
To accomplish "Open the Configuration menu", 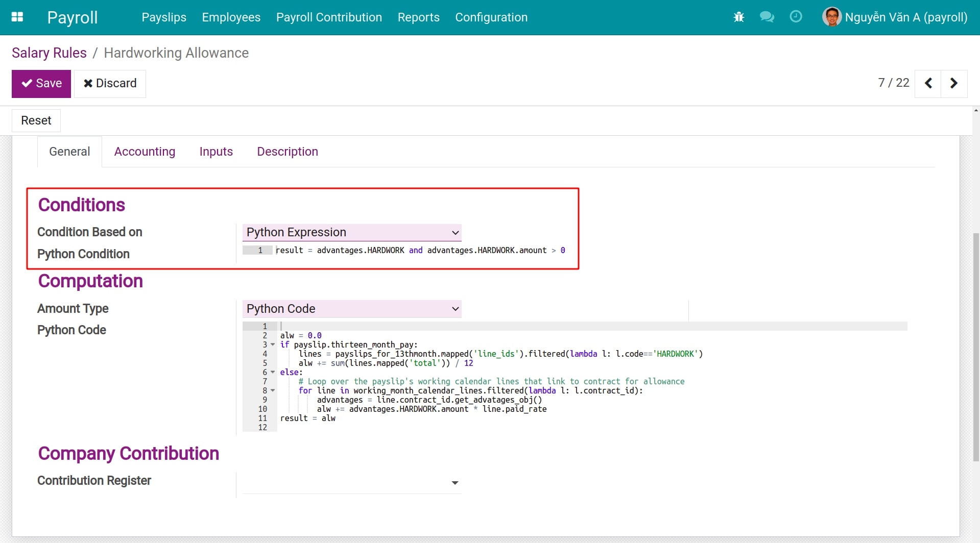I will coord(491,17).
